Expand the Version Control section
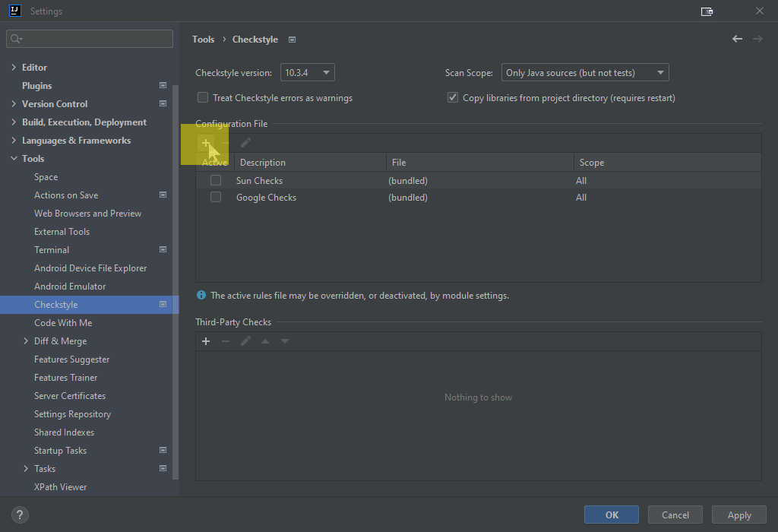Screen dimensions: 778x532 [14, 103]
